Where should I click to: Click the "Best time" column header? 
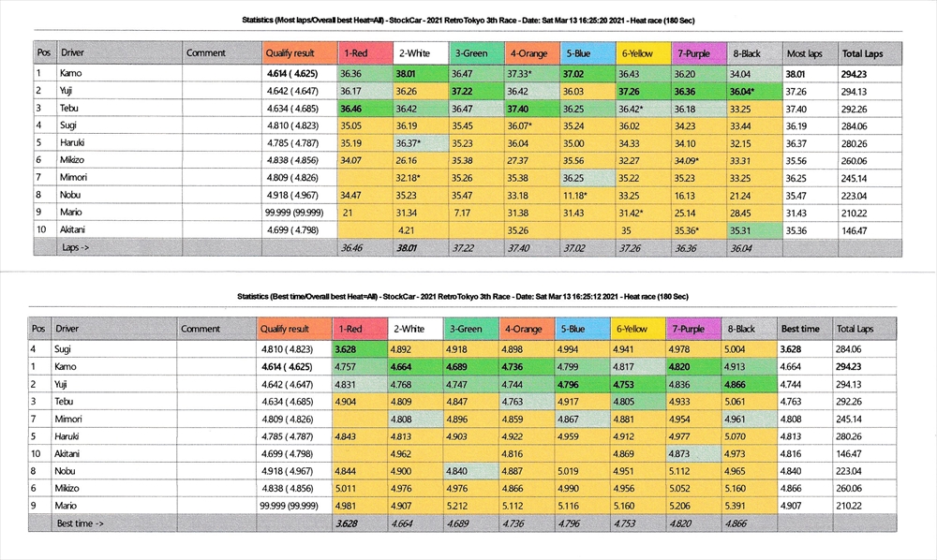point(803,329)
